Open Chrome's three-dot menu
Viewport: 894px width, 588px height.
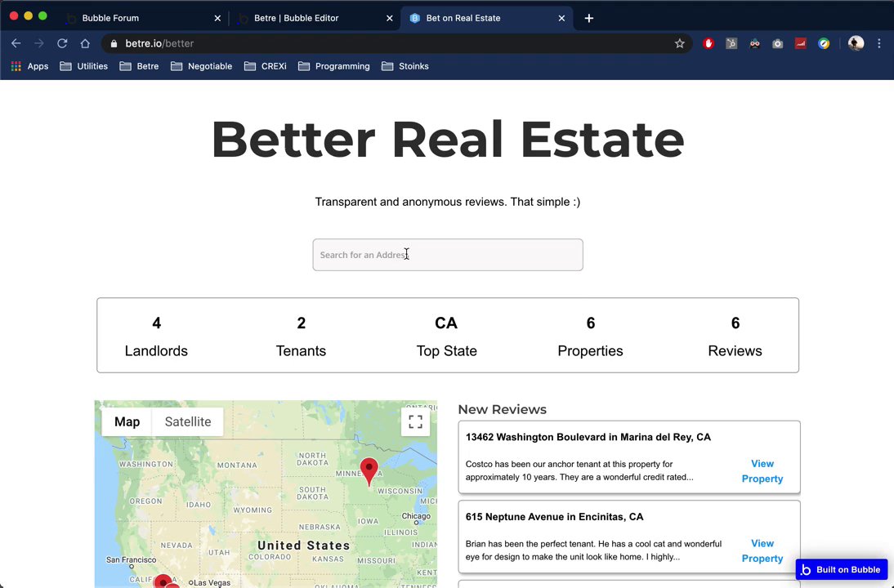tap(878, 43)
